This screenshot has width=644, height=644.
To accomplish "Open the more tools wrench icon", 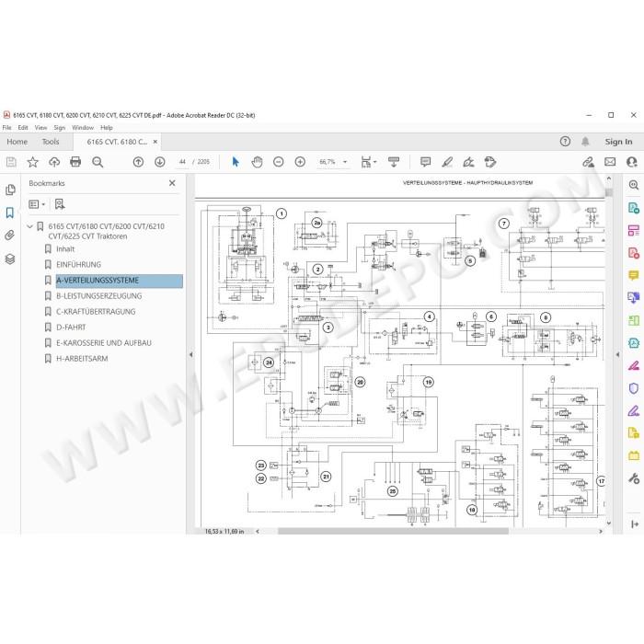I will pos(633,478).
